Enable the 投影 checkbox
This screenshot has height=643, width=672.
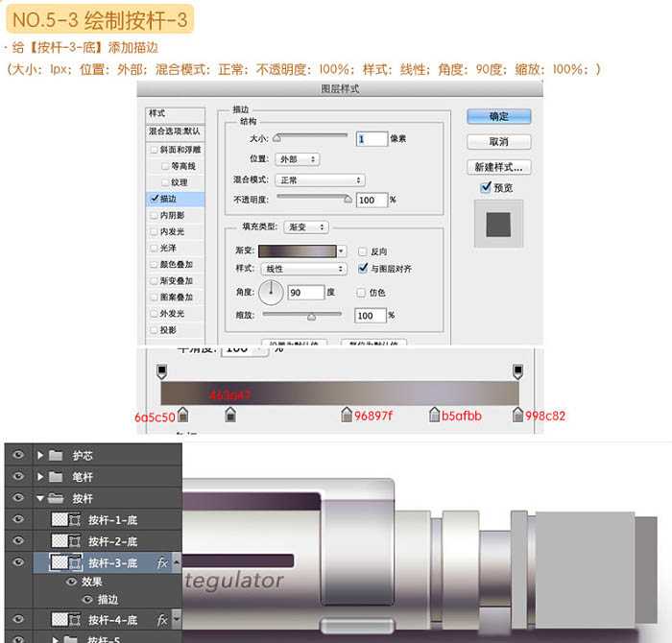pos(154,330)
